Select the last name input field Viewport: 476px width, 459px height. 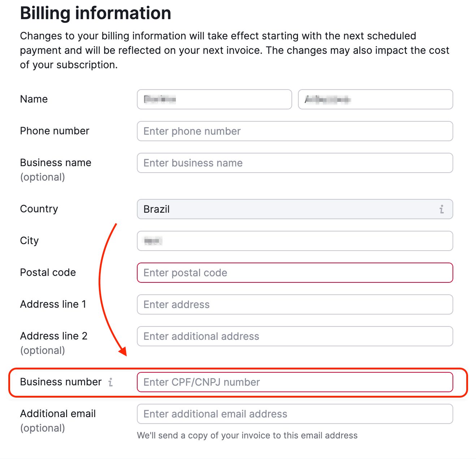[x=375, y=99]
